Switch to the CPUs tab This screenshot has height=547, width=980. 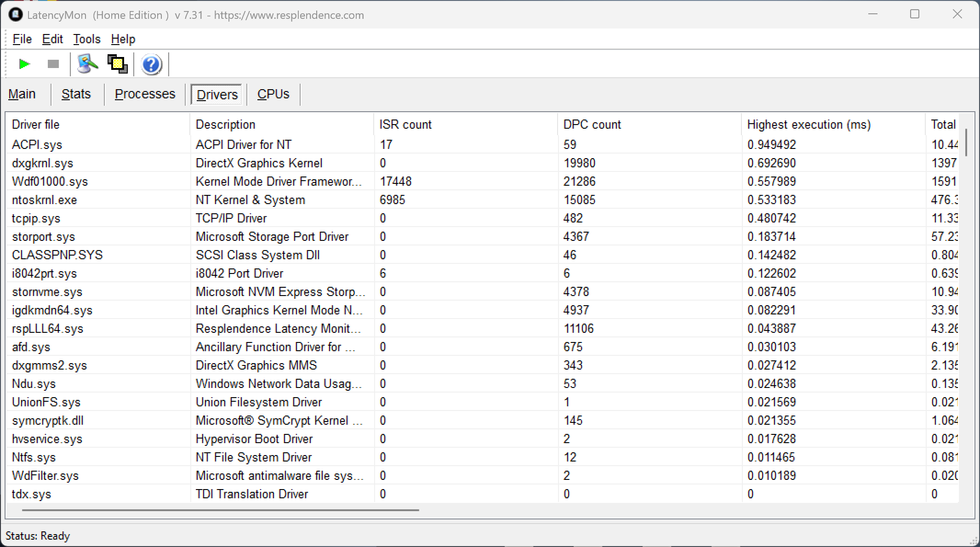pyautogui.click(x=273, y=94)
